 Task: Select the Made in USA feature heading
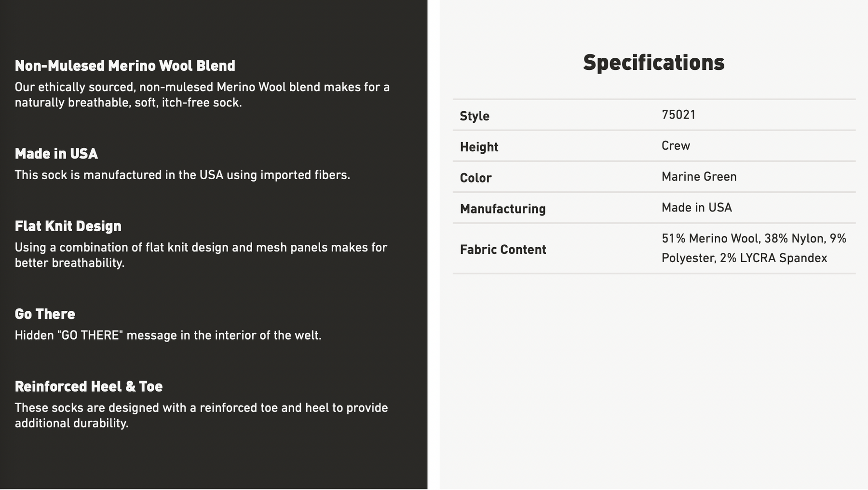pos(56,154)
